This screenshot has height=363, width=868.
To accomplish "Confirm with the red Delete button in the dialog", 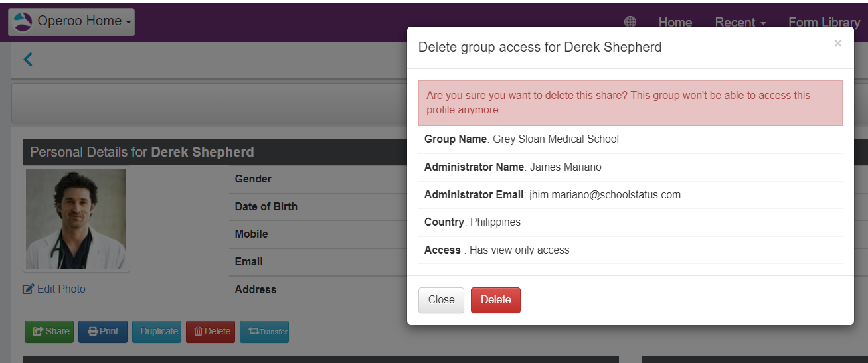I will click(x=495, y=300).
